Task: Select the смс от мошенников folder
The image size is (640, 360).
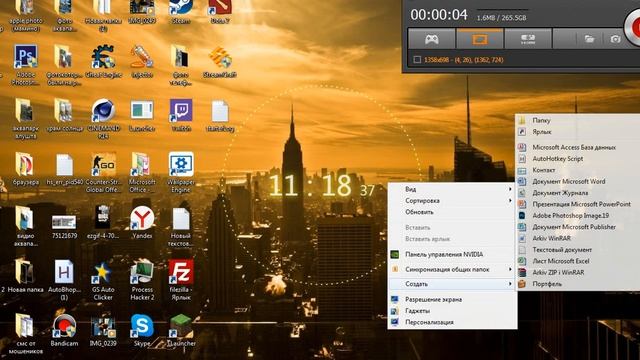Action: click(x=25, y=334)
